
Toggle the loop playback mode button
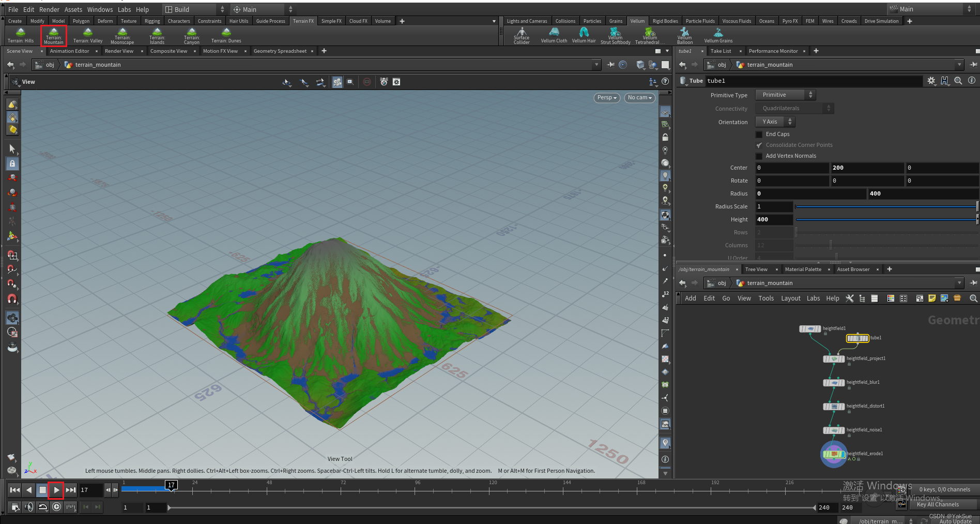(x=43, y=507)
